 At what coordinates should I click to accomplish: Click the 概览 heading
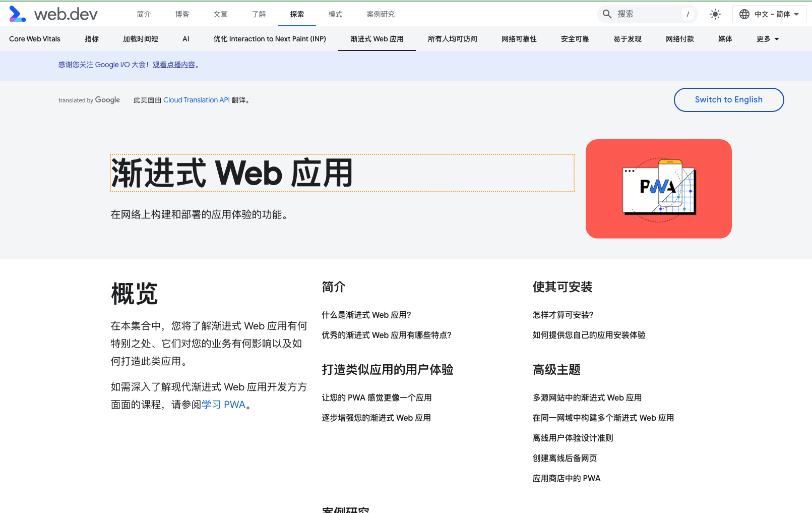click(135, 294)
